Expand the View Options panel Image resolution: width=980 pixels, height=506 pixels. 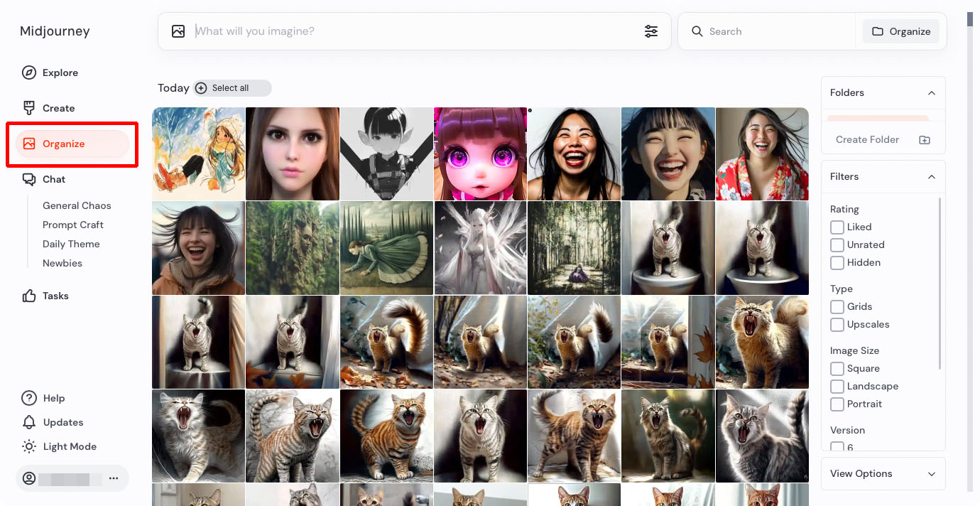pos(883,473)
